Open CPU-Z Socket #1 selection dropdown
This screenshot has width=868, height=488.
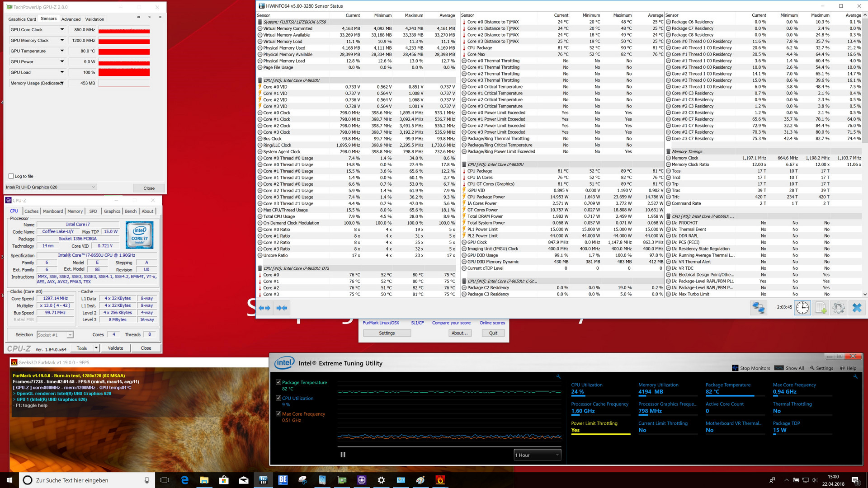55,335
